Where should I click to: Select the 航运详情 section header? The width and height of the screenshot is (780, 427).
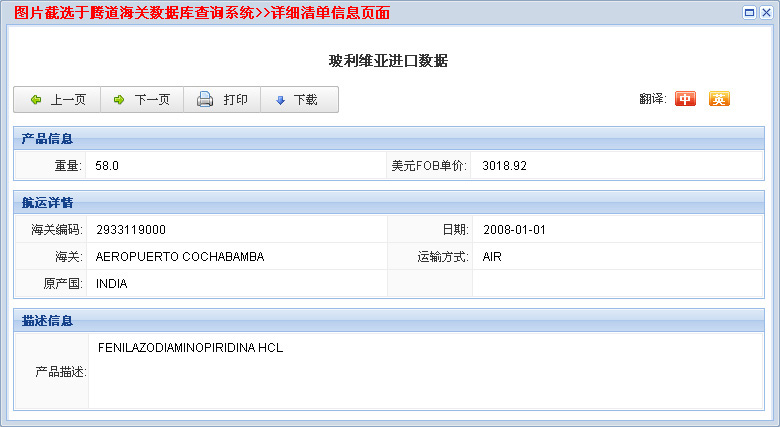[x=47, y=203]
